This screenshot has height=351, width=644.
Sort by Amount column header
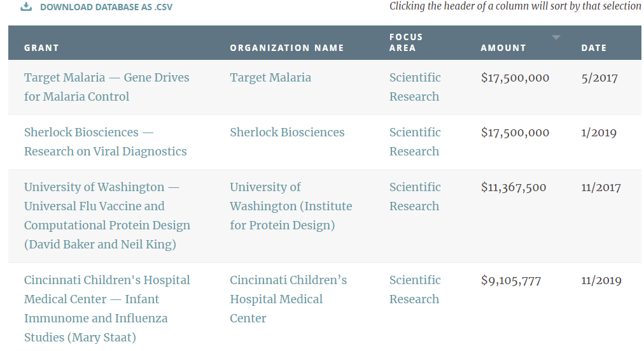(x=503, y=48)
